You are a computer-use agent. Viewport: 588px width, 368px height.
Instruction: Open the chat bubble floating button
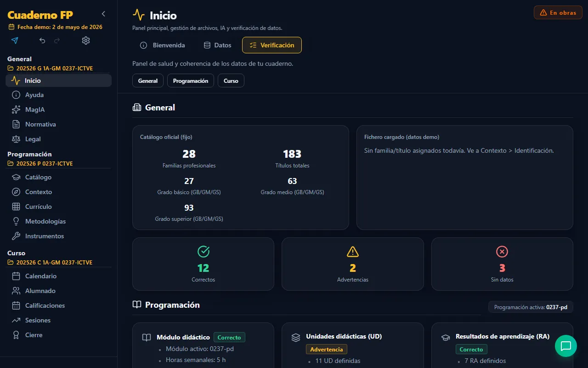pos(566,346)
